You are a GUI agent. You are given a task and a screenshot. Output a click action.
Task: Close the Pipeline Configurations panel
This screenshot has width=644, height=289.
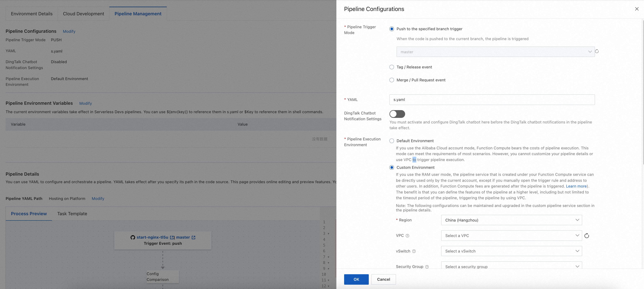(x=636, y=9)
